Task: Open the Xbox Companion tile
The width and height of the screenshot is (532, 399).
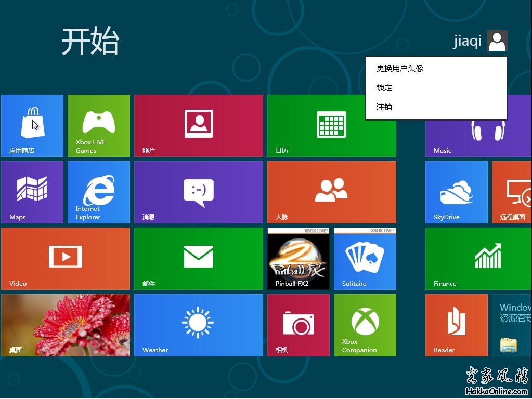Action: pyautogui.click(x=365, y=325)
